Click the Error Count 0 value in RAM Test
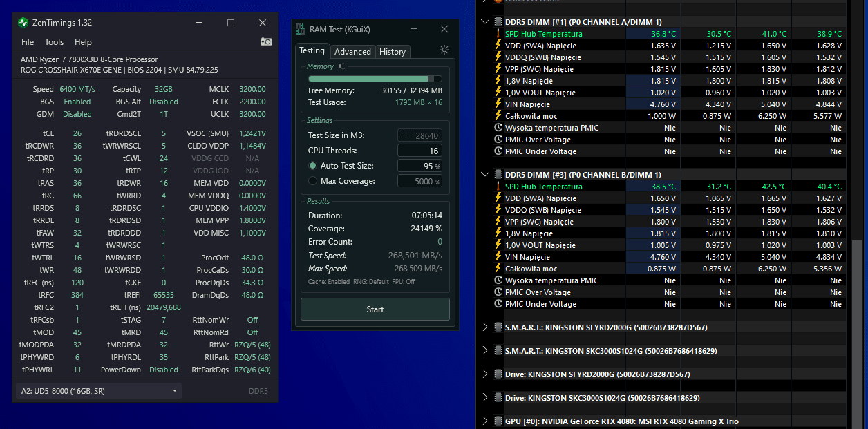 (440, 242)
